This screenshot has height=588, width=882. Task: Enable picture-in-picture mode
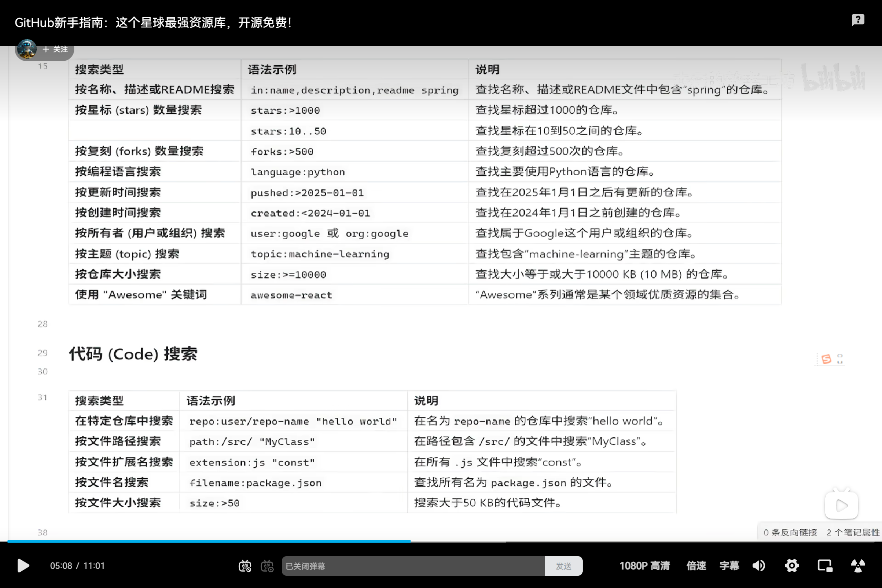[x=824, y=566]
